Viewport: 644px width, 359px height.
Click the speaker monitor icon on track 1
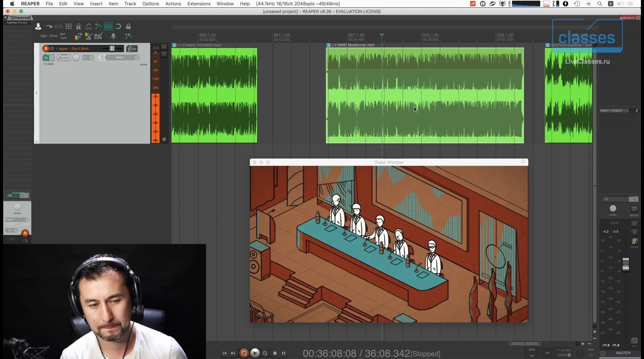(x=52, y=49)
